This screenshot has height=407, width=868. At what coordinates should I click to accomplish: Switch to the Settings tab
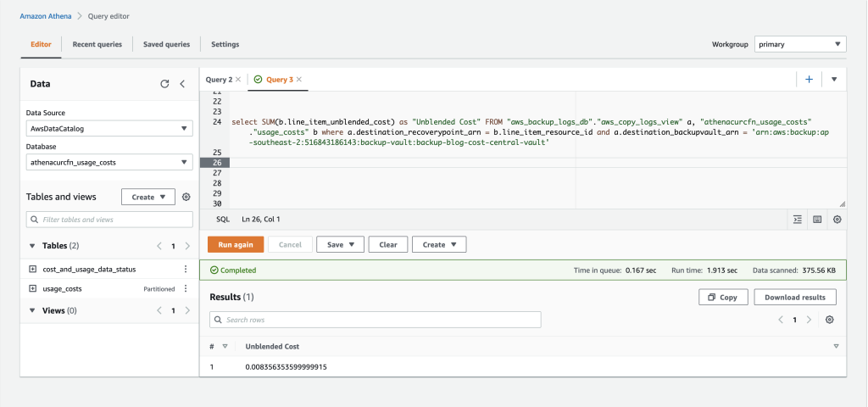pyautogui.click(x=225, y=44)
